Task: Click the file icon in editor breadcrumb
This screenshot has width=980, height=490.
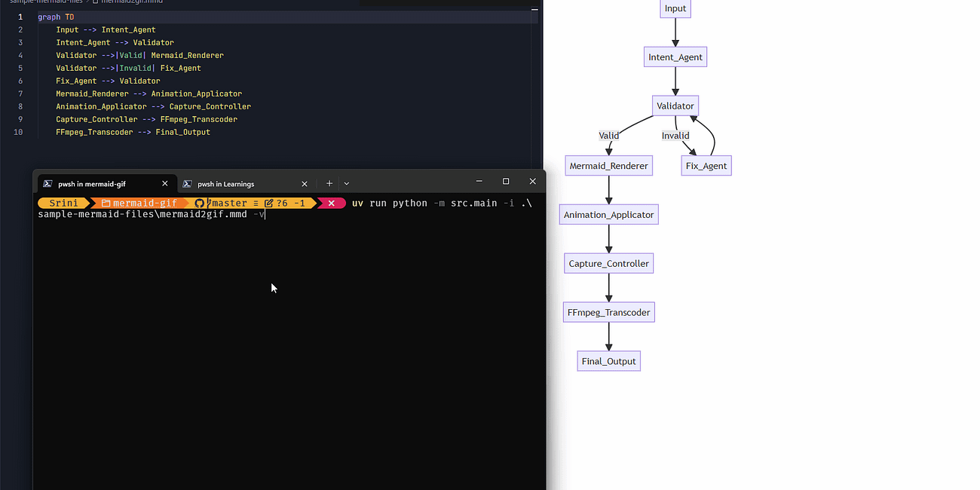Action: pos(96,2)
